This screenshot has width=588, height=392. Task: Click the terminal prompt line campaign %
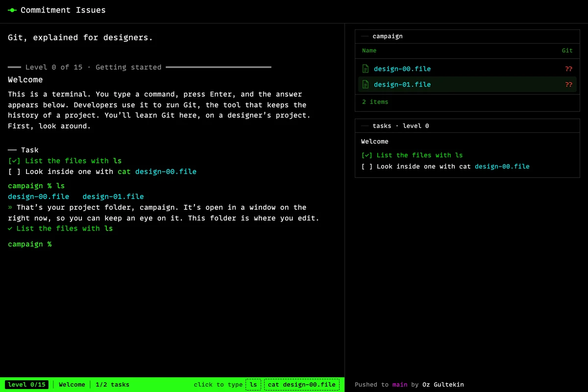point(29,244)
